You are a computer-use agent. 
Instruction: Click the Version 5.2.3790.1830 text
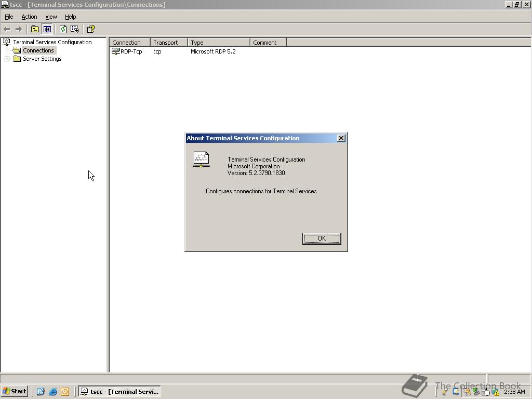[256, 173]
